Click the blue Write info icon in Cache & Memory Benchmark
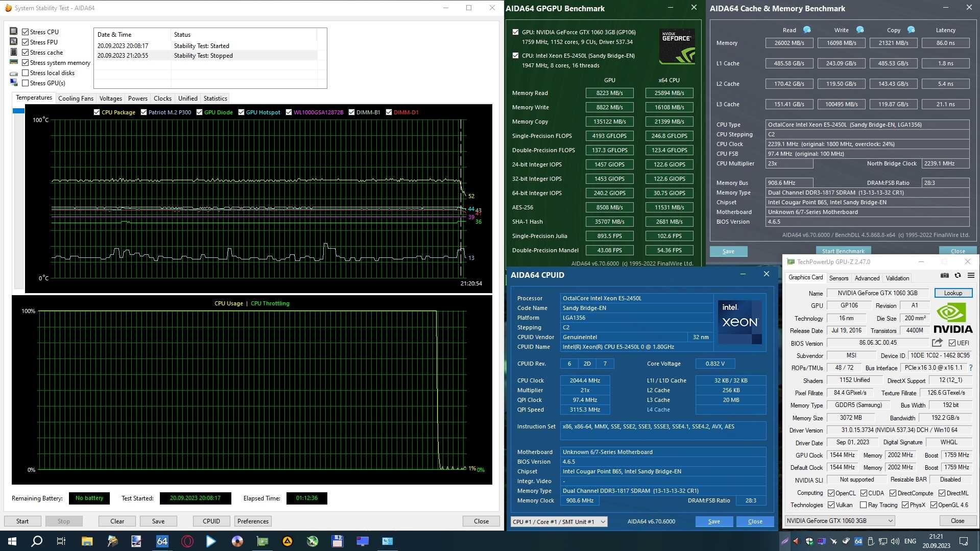This screenshot has width=980, height=551. pos(860,30)
